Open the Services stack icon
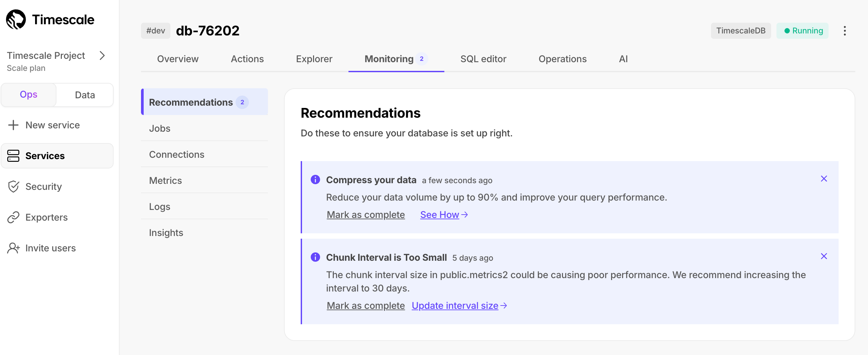868x355 pixels. [13, 156]
